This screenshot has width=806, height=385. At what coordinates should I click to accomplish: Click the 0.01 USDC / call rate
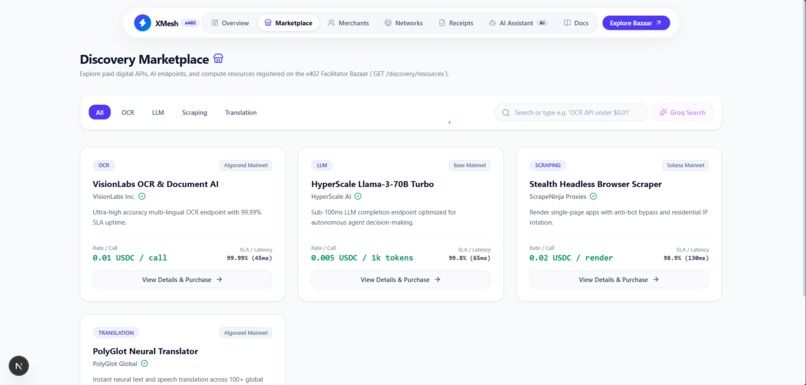pos(130,258)
